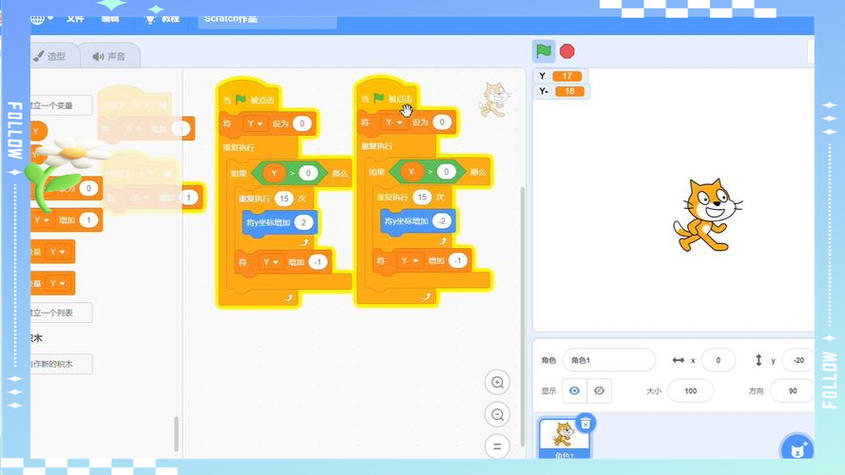845x475 pixels.
Task: Open the 教程 tutorials link
Action: click(162, 19)
